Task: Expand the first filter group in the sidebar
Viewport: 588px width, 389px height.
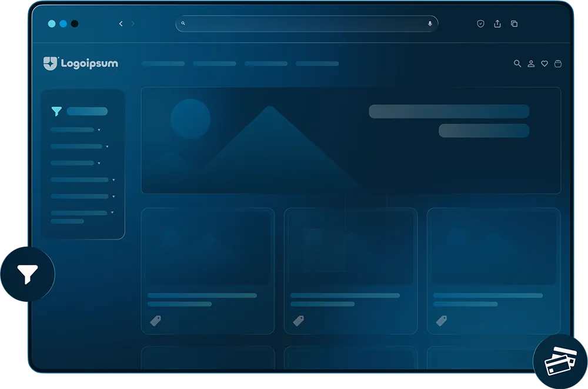Action: point(99,129)
